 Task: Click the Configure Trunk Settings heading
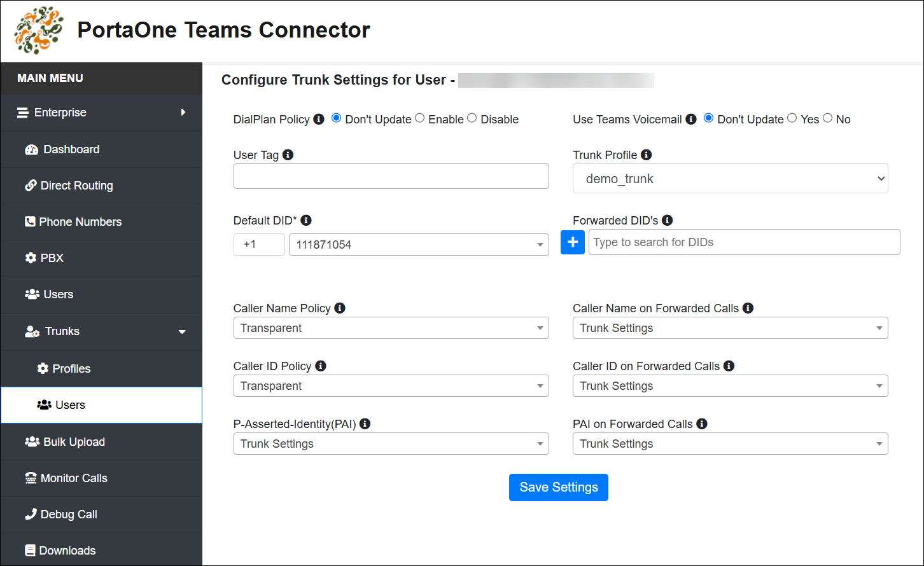[338, 80]
